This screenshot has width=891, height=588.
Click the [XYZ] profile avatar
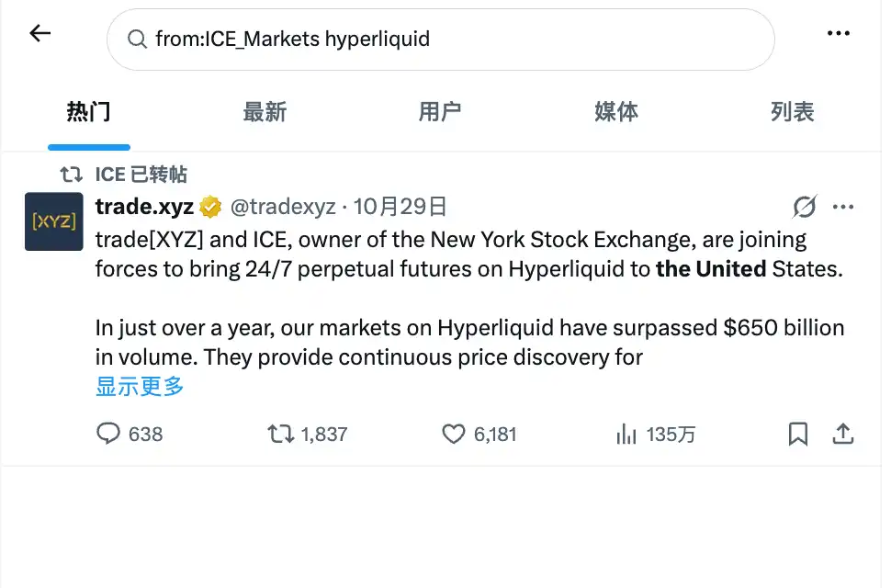click(x=54, y=221)
